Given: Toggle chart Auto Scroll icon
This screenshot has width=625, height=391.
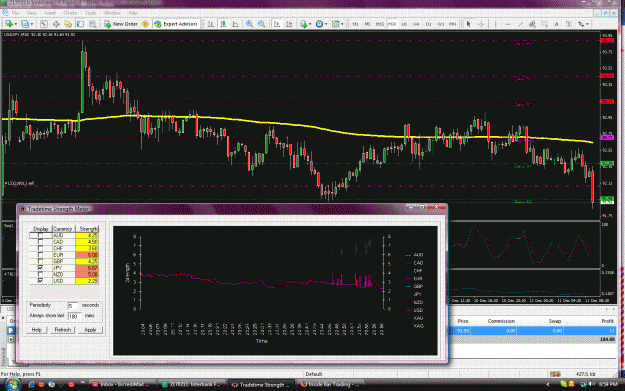Looking at the screenshot, I should [277, 24].
